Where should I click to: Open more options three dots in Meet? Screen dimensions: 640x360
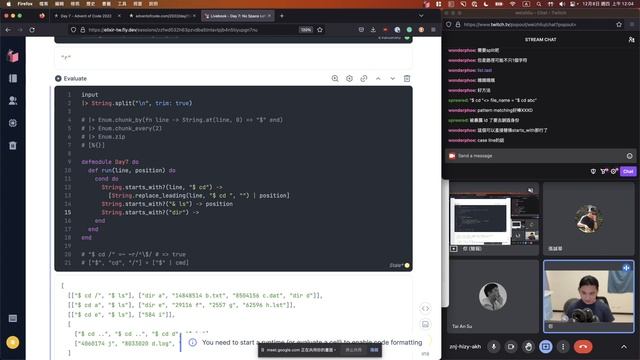click(563, 347)
